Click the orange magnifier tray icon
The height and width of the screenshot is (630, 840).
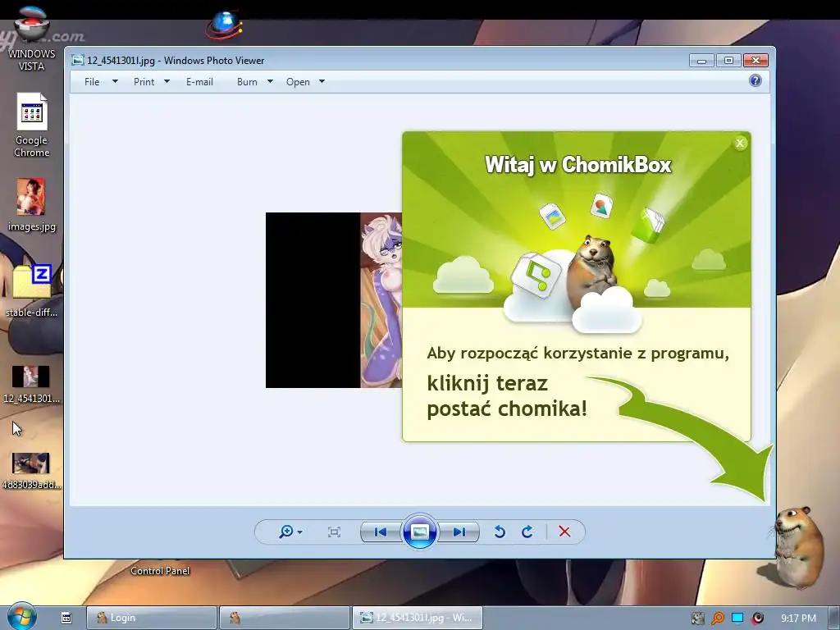[717, 619]
